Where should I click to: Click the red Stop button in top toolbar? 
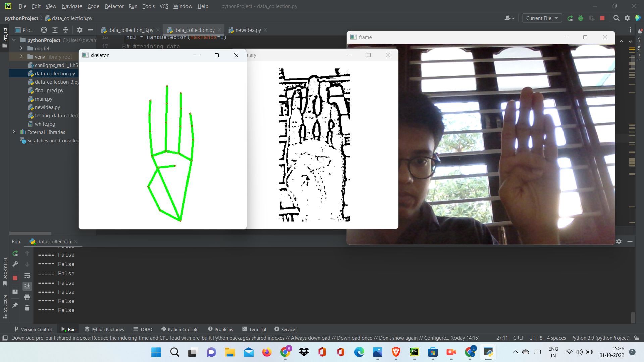pos(602,18)
